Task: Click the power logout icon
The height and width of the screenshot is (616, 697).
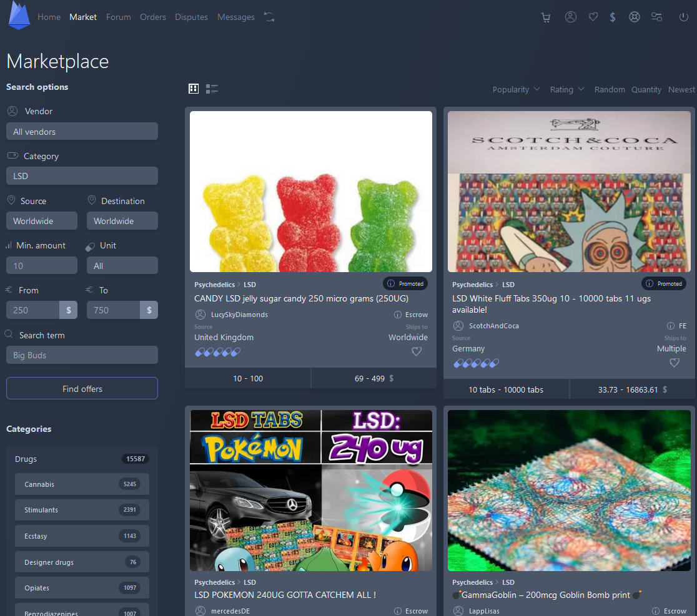Action: click(x=683, y=17)
